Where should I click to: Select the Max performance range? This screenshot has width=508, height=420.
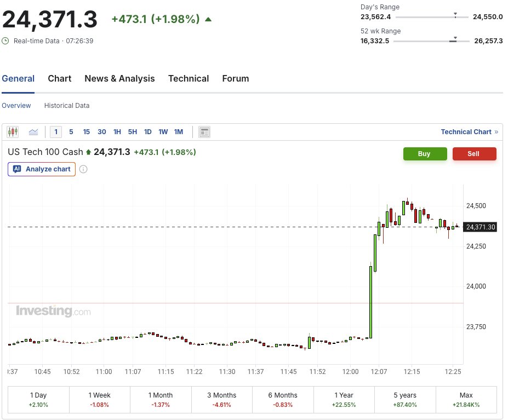466,400
